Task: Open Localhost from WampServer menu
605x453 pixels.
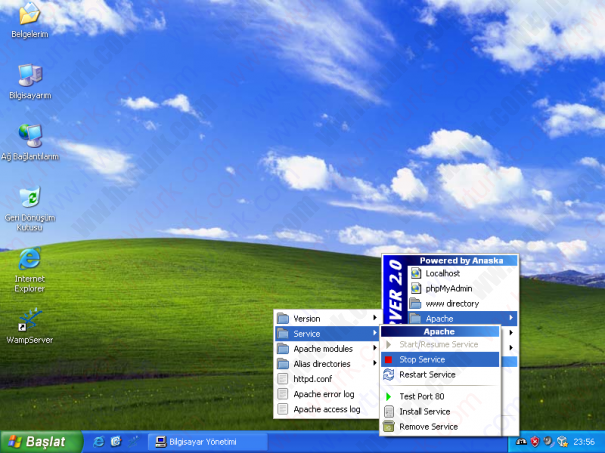Action: pyautogui.click(x=462, y=273)
